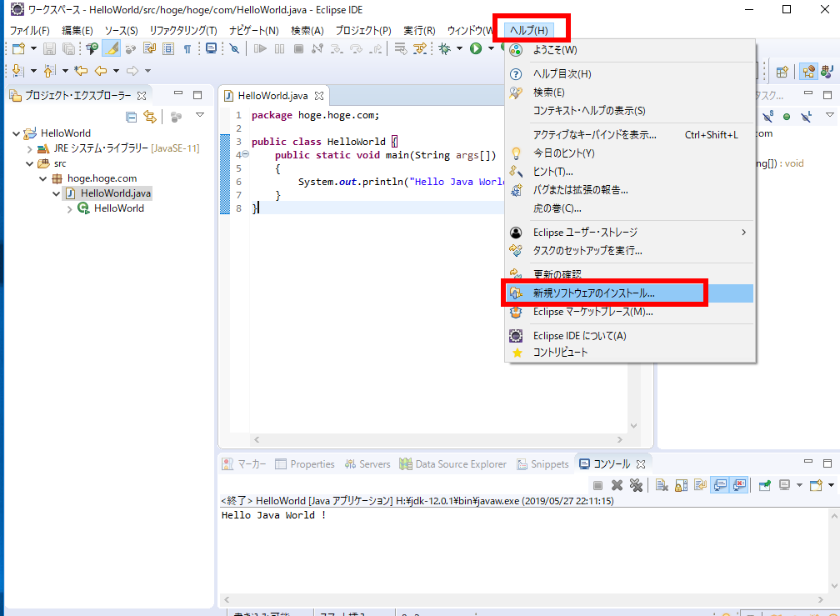Click the Step Into icon
Screen dimensions: 840x616
[x=337, y=48]
